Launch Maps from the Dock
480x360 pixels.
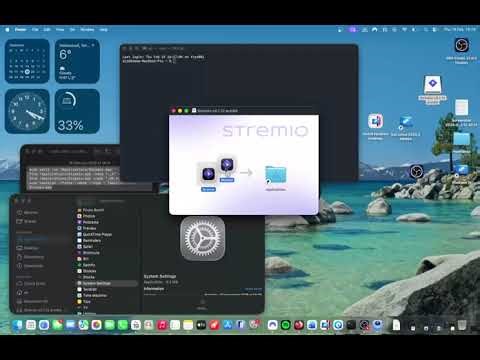[x=83, y=325]
